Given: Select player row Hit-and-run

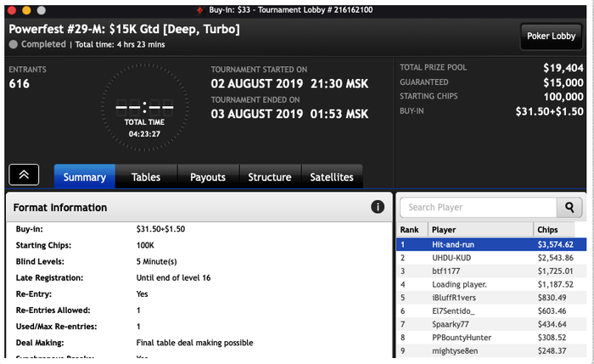Looking at the screenshot, I should [491, 244].
